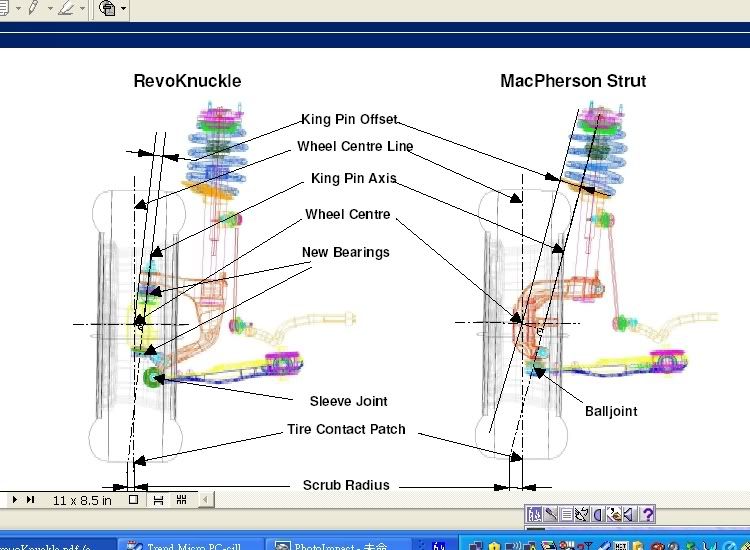The image size is (750, 550).
Task: Click the King Pin Axis label
Action: (x=353, y=178)
